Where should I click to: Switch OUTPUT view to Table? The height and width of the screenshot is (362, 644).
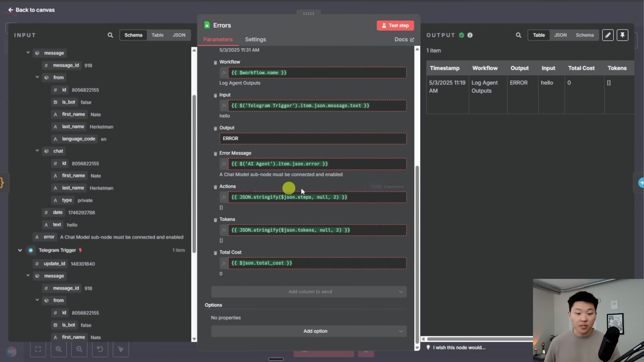(539, 35)
